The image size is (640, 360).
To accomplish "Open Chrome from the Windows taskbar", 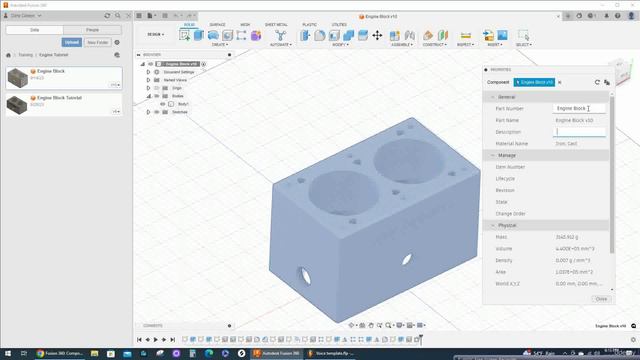I will tap(59, 353).
